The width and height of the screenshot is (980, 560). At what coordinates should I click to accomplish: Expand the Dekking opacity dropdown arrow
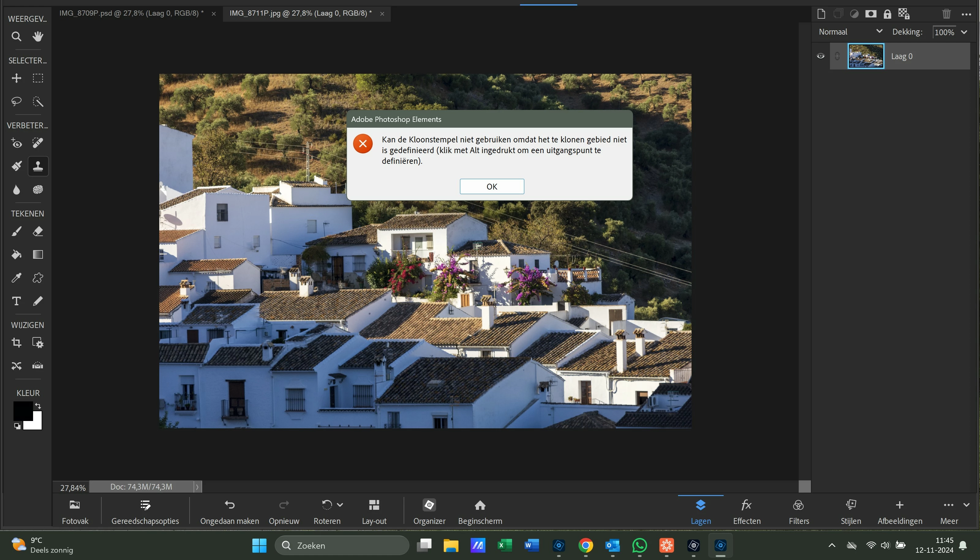pyautogui.click(x=964, y=32)
